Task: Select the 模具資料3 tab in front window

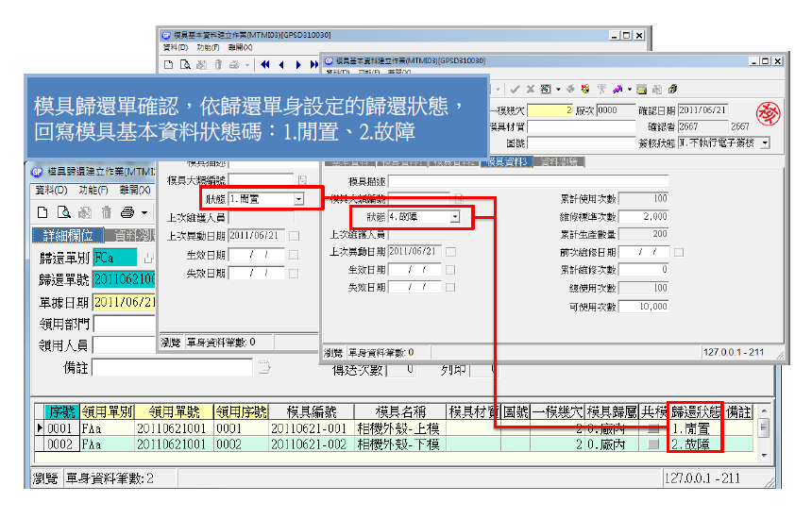Action: pos(507,162)
